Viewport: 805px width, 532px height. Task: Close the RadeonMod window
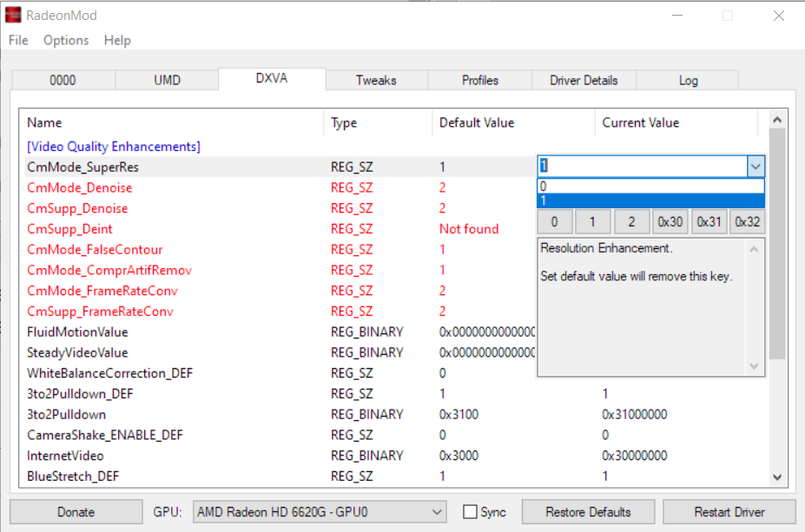(x=779, y=16)
